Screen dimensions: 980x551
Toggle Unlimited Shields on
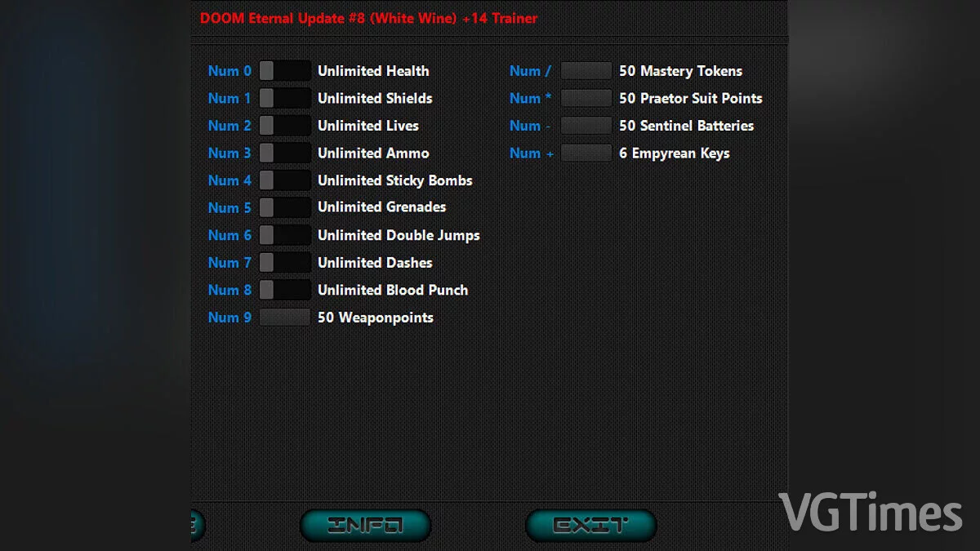coord(284,98)
